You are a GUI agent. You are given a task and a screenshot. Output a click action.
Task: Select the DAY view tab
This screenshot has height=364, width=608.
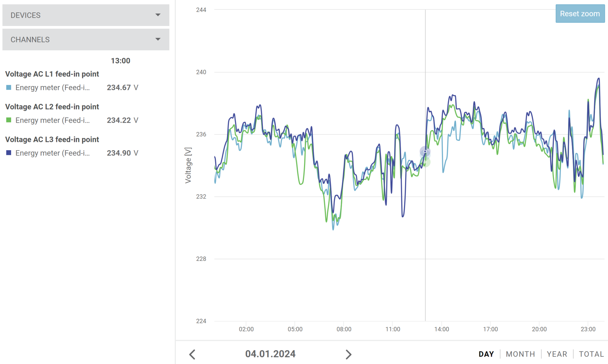(486, 354)
